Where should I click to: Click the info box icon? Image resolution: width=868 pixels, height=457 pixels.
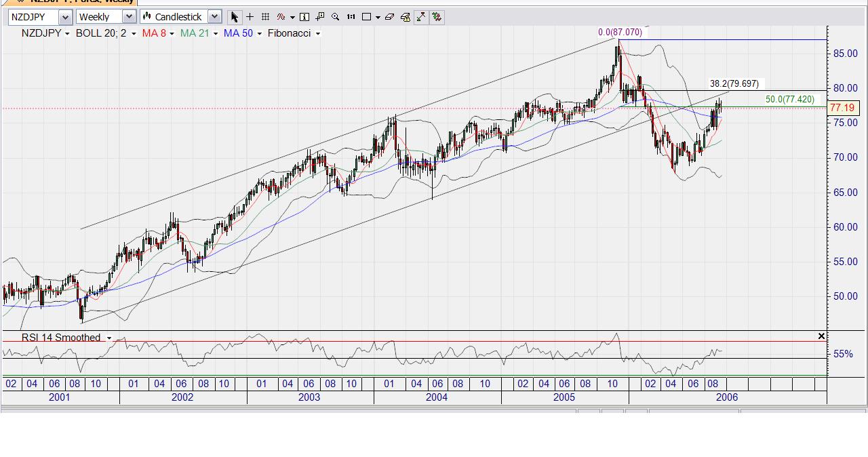(304, 17)
